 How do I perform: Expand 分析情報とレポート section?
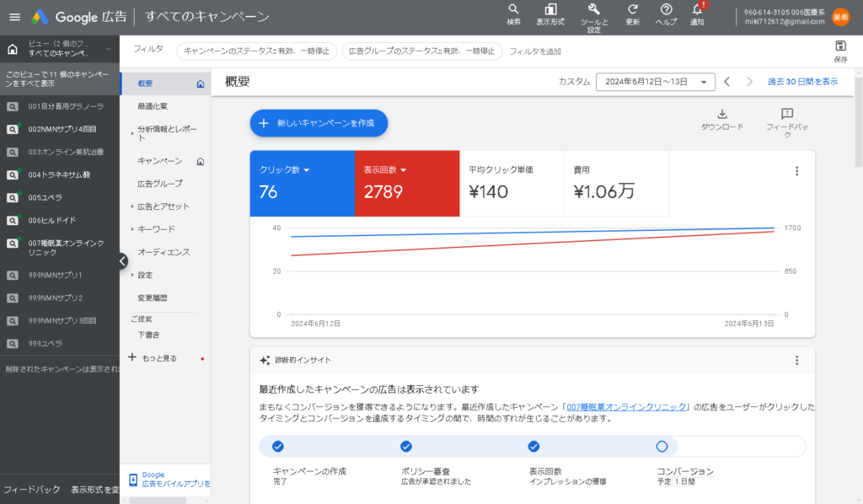tap(132, 133)
